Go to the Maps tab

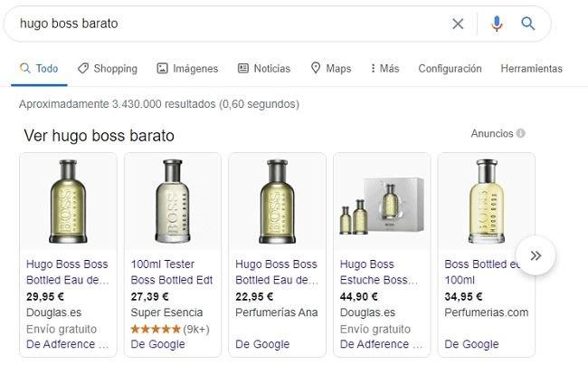(331, 68)
